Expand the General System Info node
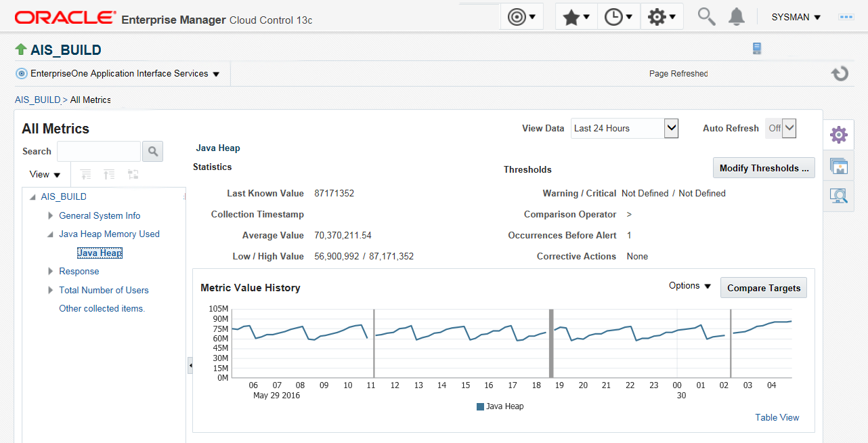Viewport: 868px width, 443px height. pyautogui.click(x=51, y=215)
